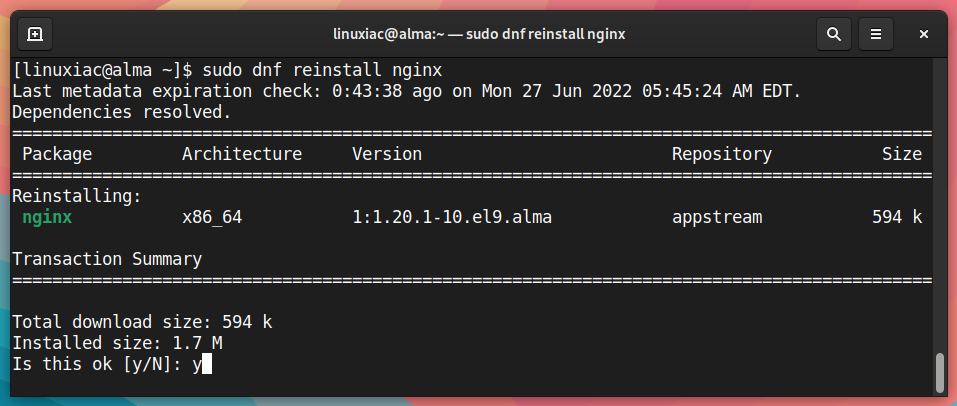This screenshot has height=406, width=957.
Task: Click the Version column header
Action: point(387,154)
